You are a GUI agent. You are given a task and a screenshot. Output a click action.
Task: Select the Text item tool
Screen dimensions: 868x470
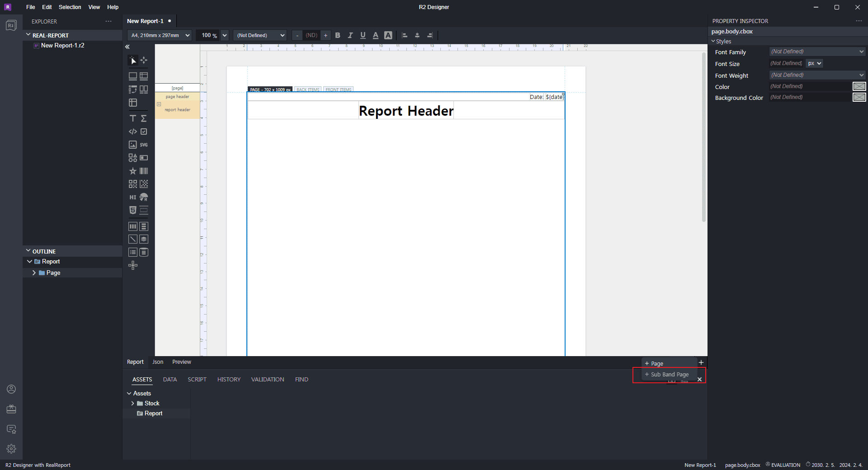[x=133, y=118]
